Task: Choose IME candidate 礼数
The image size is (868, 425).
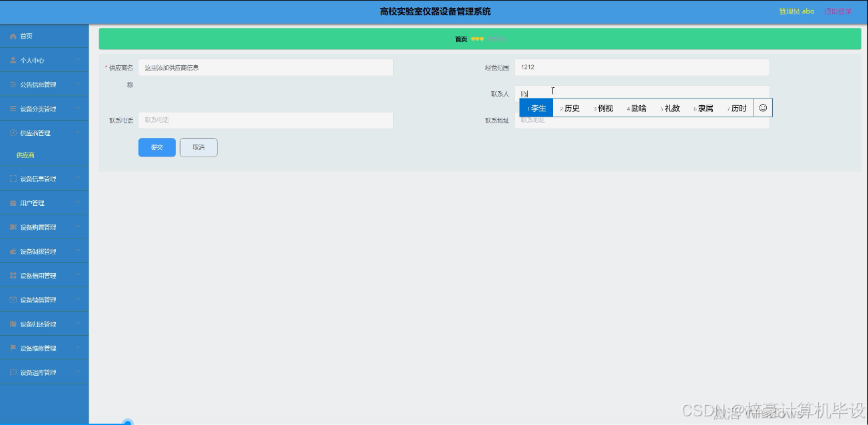Action: pyautogui.click(x=671, y=108)
